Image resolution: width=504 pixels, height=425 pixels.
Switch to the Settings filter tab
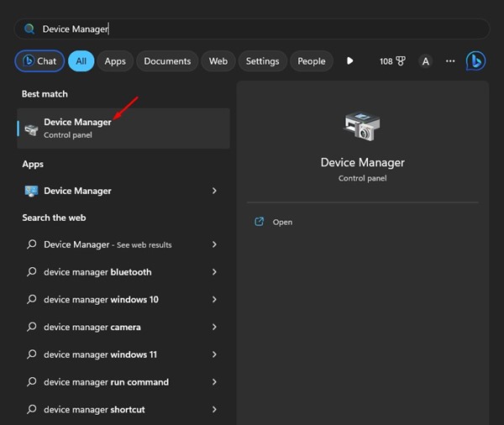coord(262,61)
